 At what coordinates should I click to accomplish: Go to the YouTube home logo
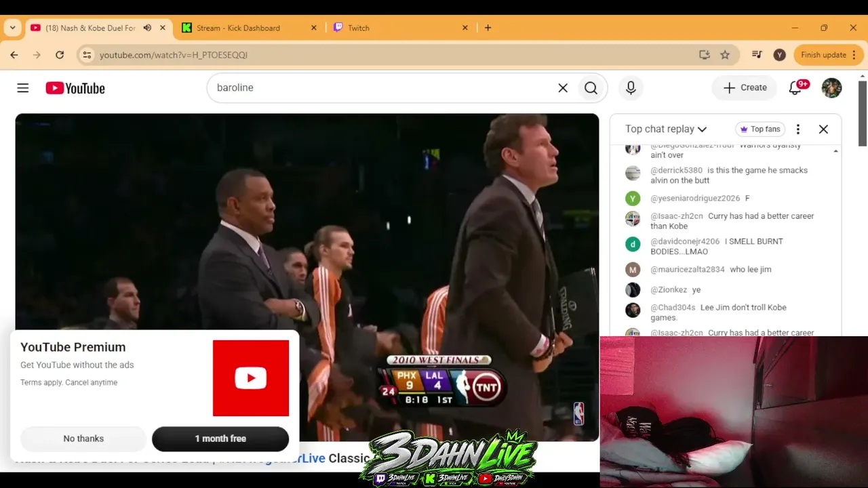click(75, 88)
